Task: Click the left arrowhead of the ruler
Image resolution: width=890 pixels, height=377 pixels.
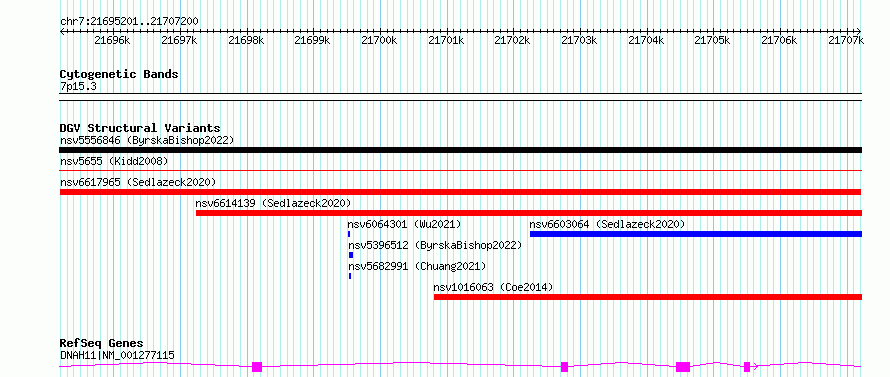Action: [x=62, y=31]
